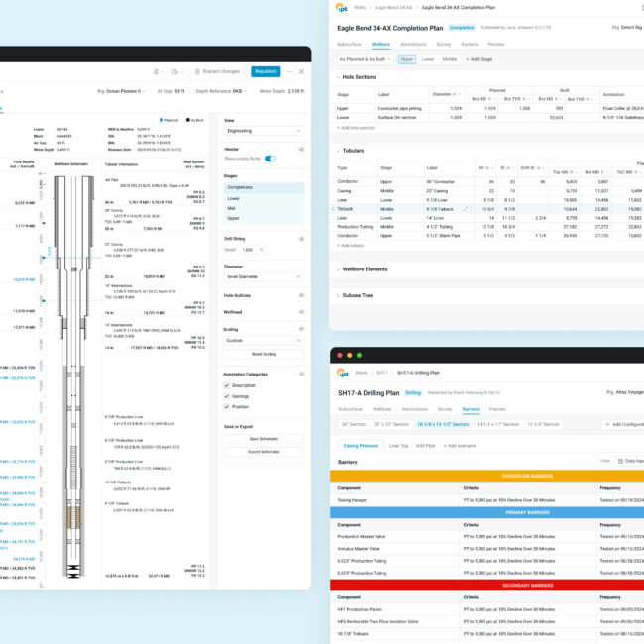This screenshot has width=644, height=644.
Task: Hide Wellhead using its eye icon
Action: [x=300, y=311]
